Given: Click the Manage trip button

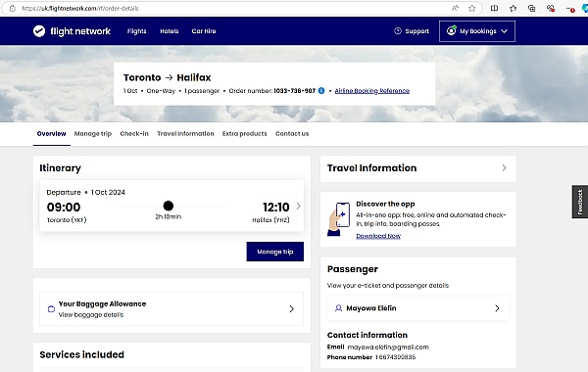Looking at the screenshot, I should 274,252.
